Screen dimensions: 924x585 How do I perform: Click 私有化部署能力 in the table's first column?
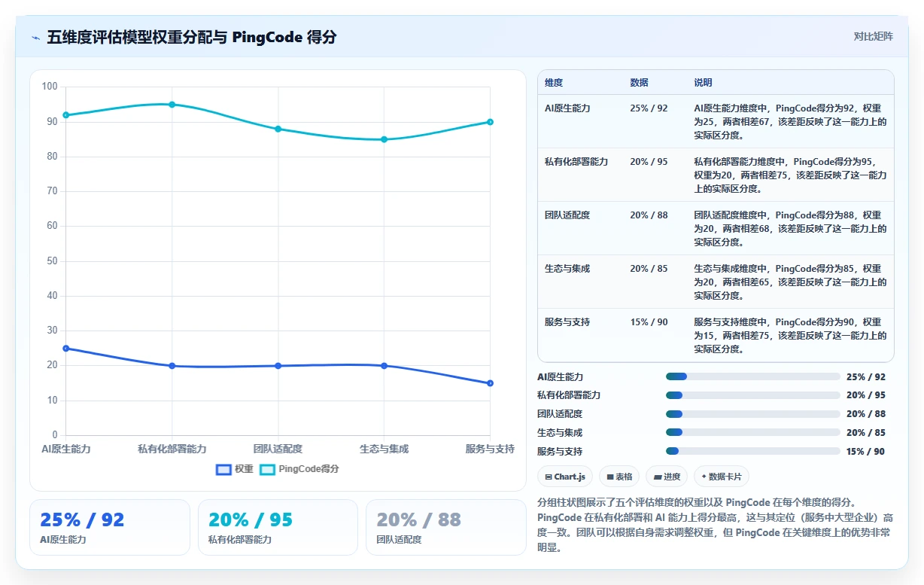pos(576,162)
